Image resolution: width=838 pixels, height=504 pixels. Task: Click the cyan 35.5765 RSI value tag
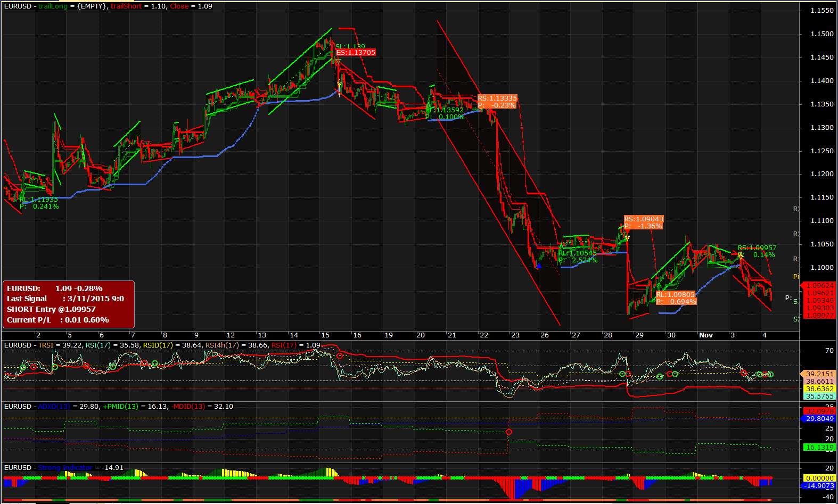point(819,396)
